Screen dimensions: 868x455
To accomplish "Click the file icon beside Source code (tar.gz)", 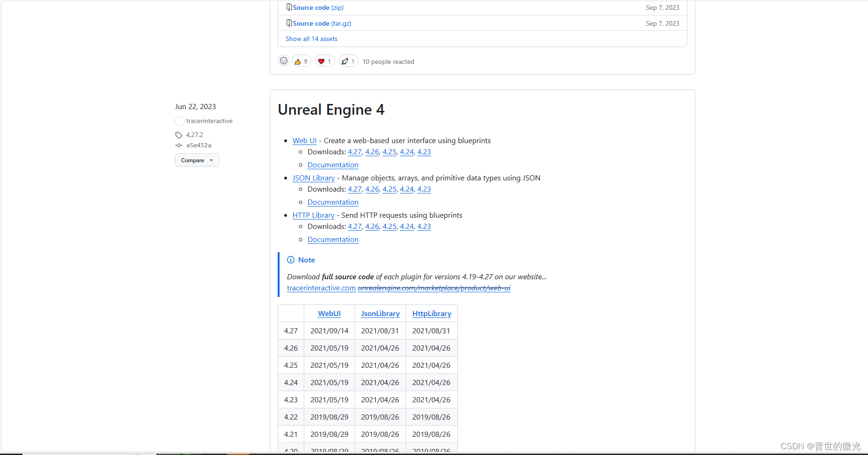I will [289, 23].
